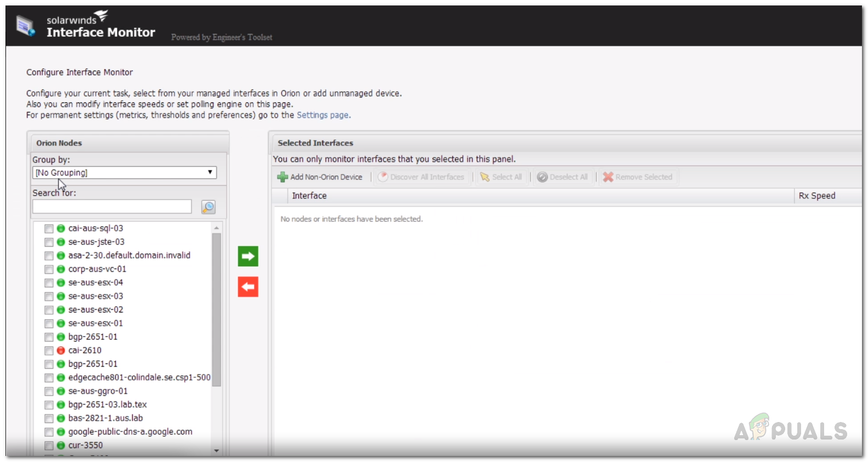Open the Group by dropdown
Image resolution: width=868 pixels, height=462 pixels.
124,173
